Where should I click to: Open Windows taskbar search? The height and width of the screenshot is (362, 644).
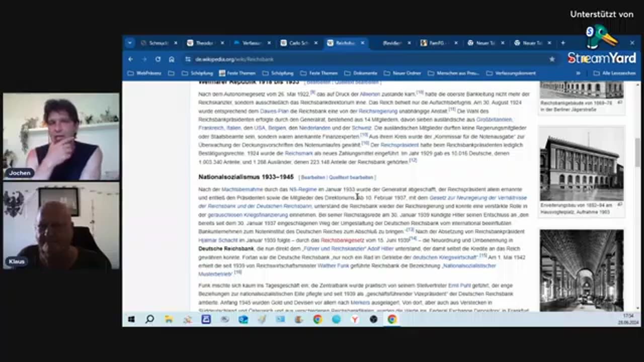point(150,319)
